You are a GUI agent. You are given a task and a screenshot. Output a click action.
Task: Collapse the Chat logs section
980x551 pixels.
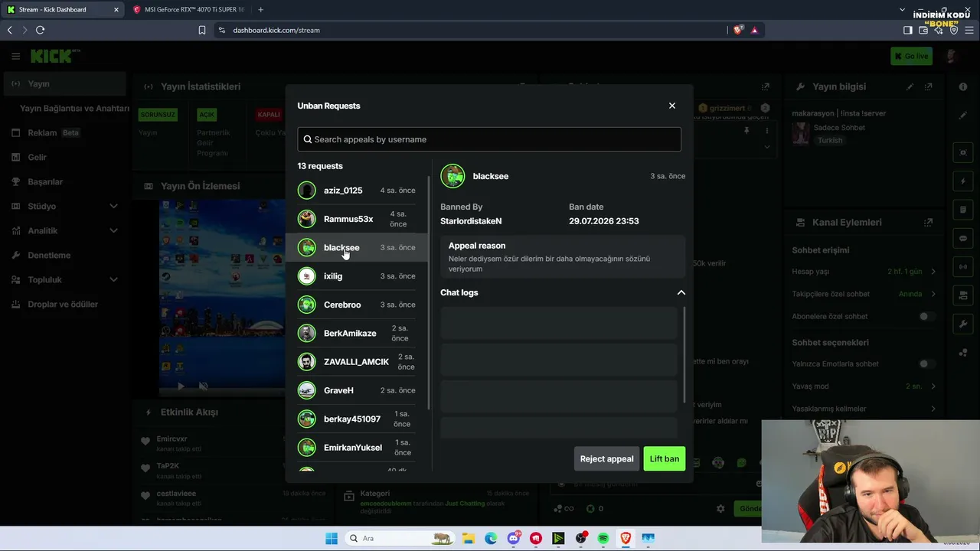tap(681, 292)
